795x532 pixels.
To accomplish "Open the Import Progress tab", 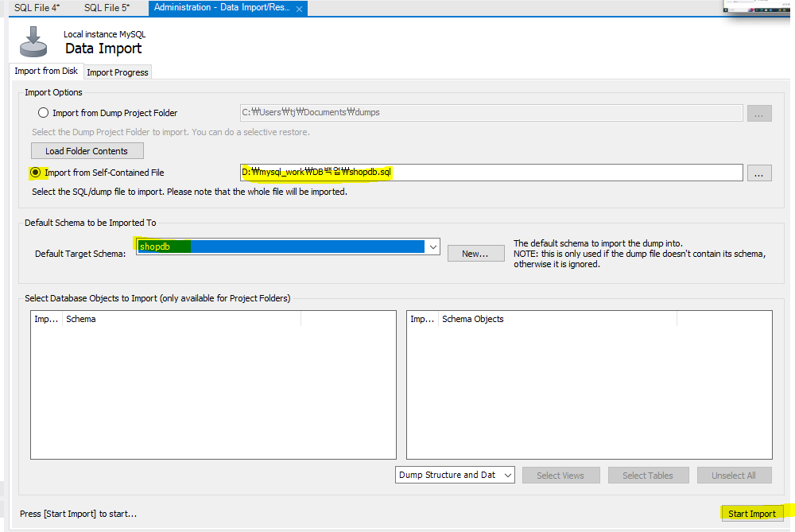I will click(118, 72).
